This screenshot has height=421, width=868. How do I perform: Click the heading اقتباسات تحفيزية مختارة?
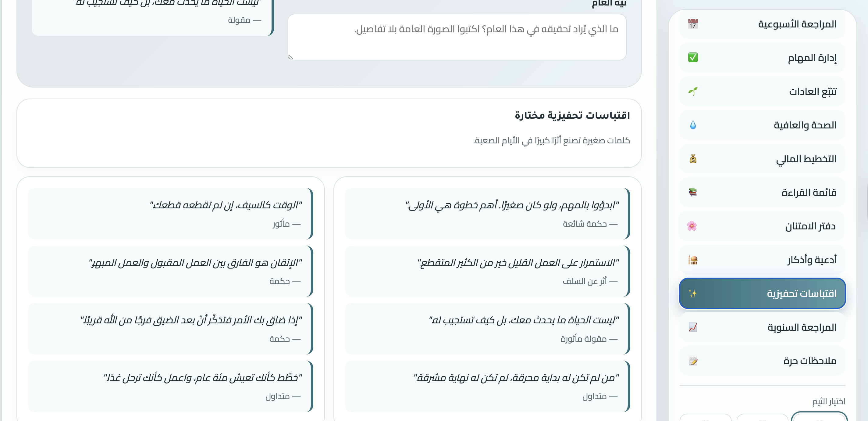572,115
